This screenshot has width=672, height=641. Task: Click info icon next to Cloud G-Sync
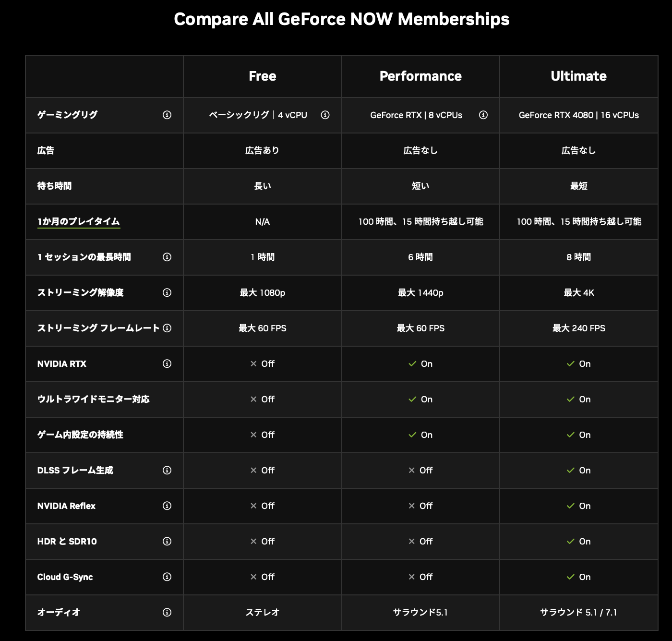(167, 577)
